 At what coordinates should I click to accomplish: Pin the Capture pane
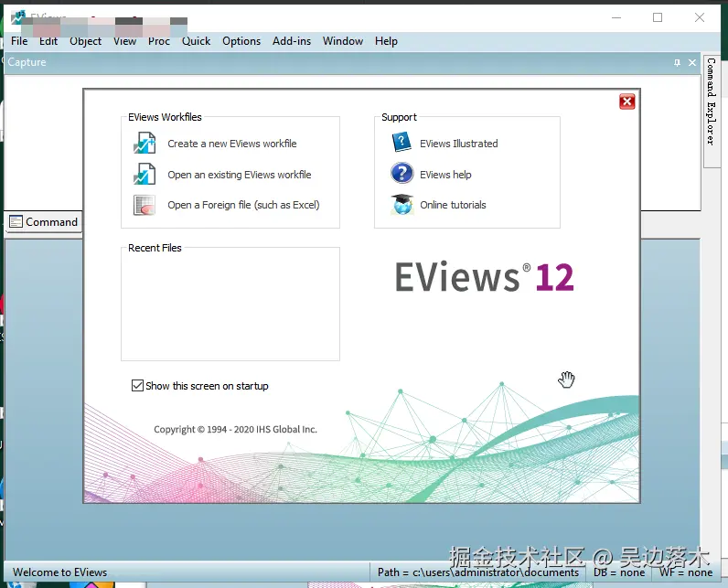click(x=677, y=63)
